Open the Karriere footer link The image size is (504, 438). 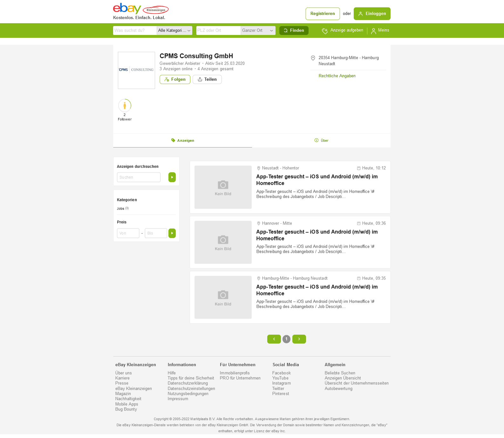coord(122,378)
